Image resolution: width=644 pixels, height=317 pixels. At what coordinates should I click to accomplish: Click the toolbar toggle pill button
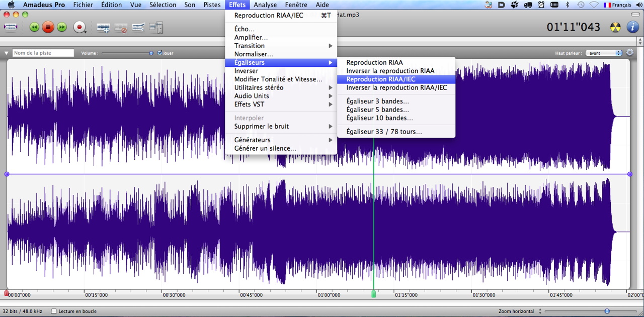click(x=636, y=15)
